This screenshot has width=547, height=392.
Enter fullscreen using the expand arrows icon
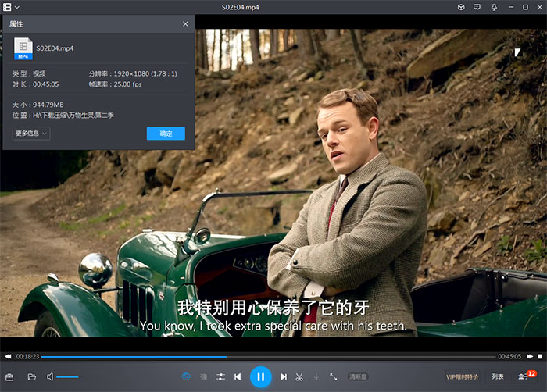334,377
